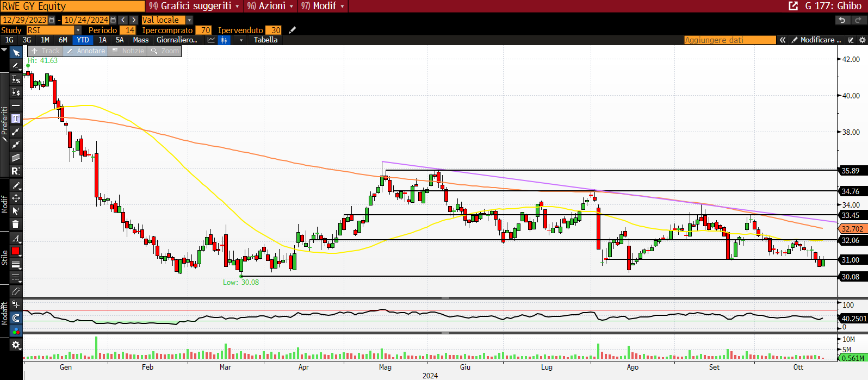Choose the horizontal line tool
Screen dimensions: 868x380
(x=16, y=105)
